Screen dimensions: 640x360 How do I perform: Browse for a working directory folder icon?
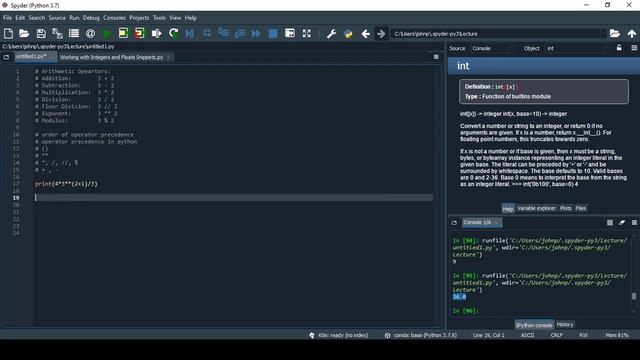coord(615,33)
